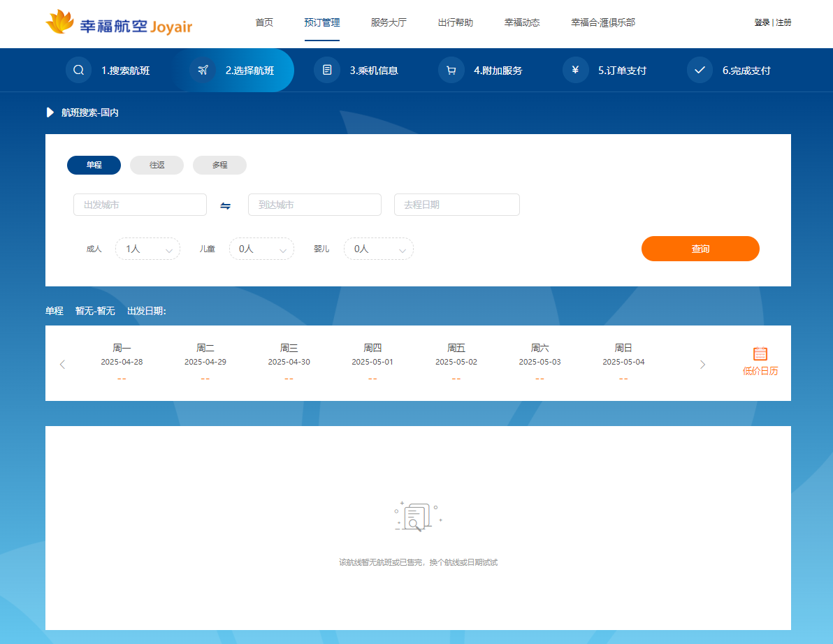Screen dimensions: 833x644
Task: Click step 1.搜索航班 label
Action: 125,71
